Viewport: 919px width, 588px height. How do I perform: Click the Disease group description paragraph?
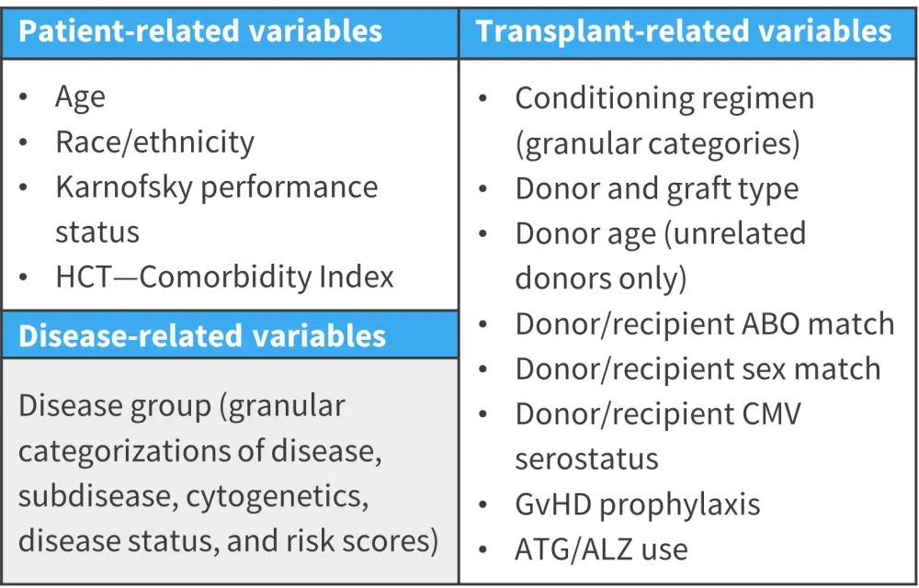click(228, 473)
